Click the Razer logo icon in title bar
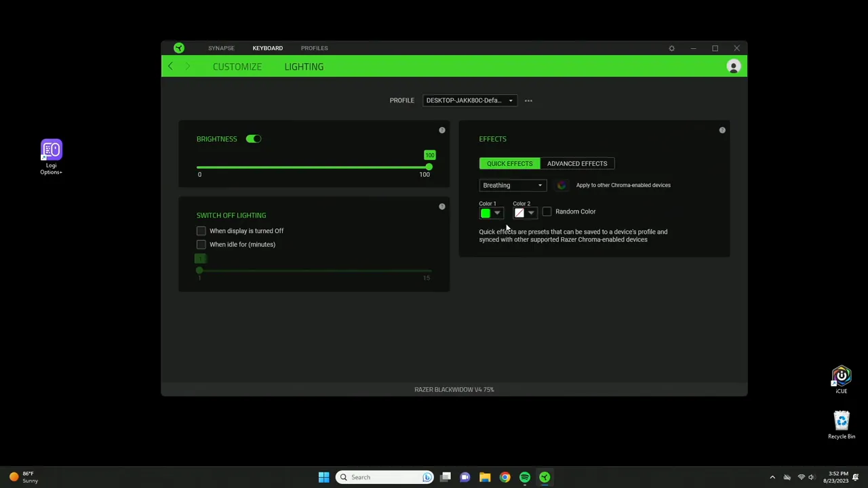The image size is (868, 488). (178, 48)
